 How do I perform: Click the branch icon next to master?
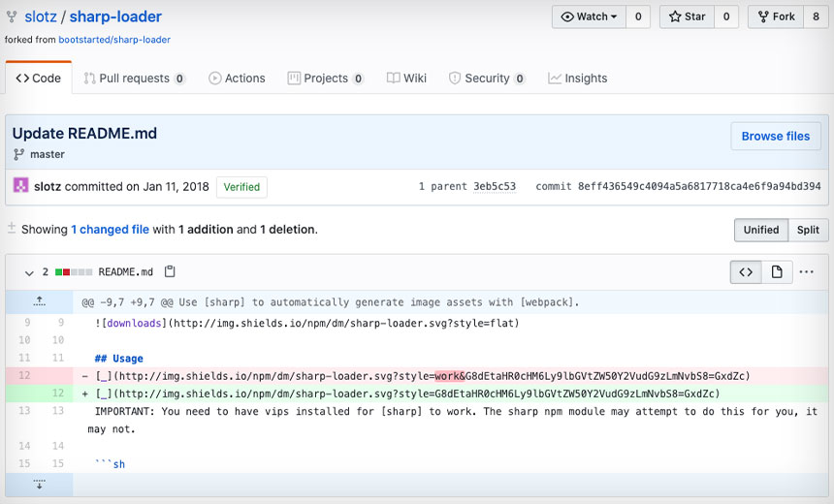pos(18,154)
